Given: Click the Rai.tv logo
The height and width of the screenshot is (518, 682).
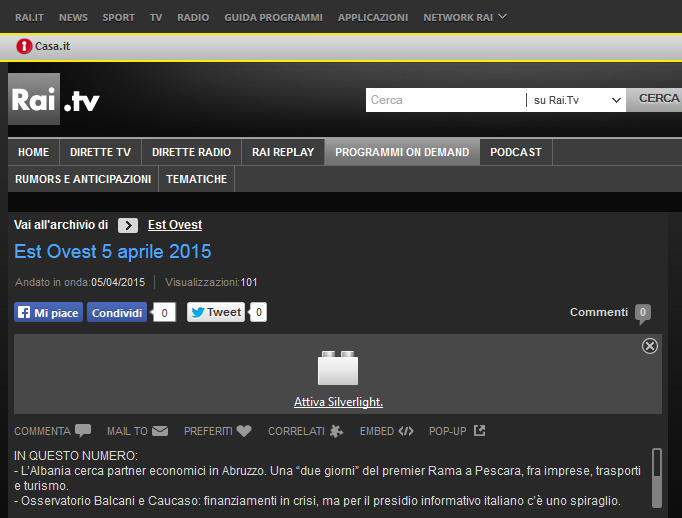Looking at the screenshot, I should (x=54, y=99).
